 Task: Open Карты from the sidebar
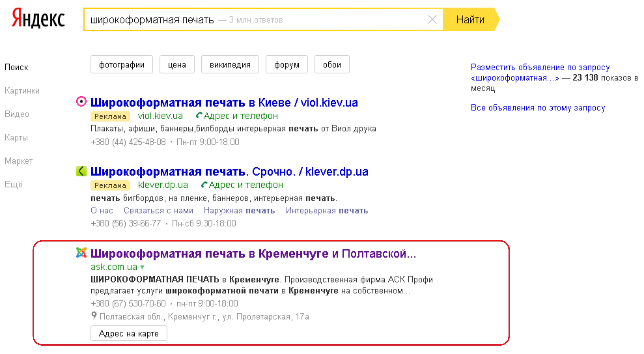[x=16, y=137]
